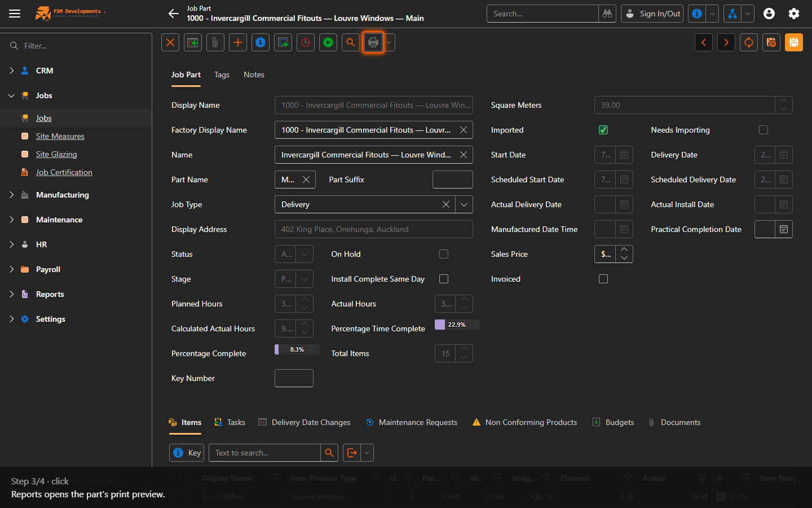This screenshot has height=508, width=812.
Task: Open dropdown next to the info icon
Action: point(712,14)
